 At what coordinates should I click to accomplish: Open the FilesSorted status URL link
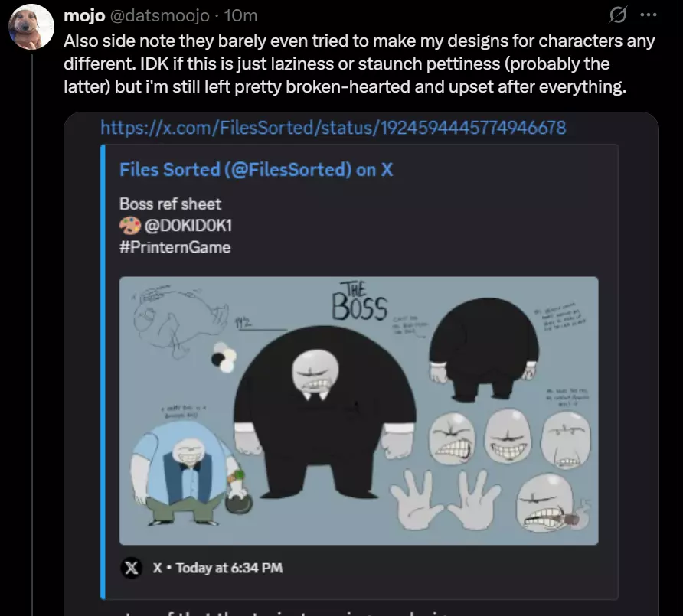pos(333,128)
